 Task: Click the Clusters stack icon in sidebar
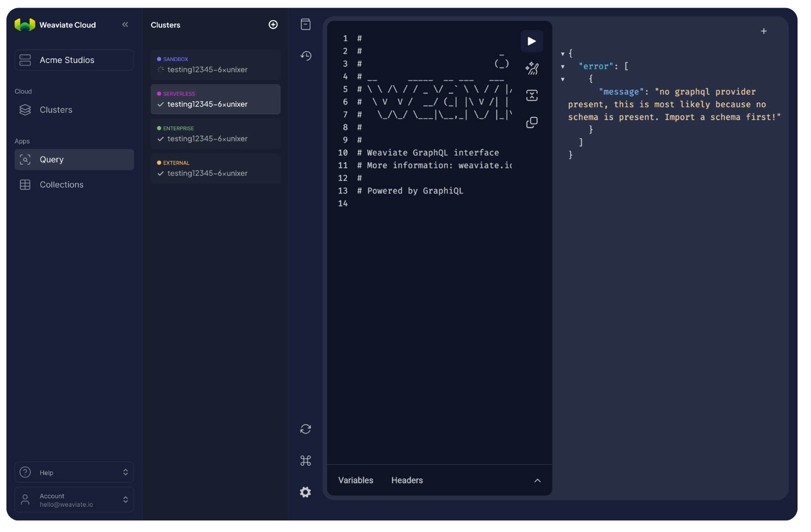[x=25, y=110]
